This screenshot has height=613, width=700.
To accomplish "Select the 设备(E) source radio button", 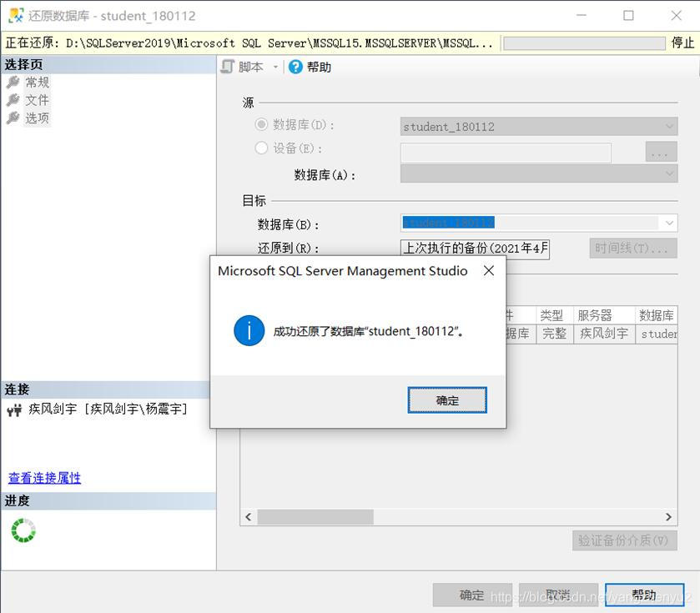I will tap(261, 148).
